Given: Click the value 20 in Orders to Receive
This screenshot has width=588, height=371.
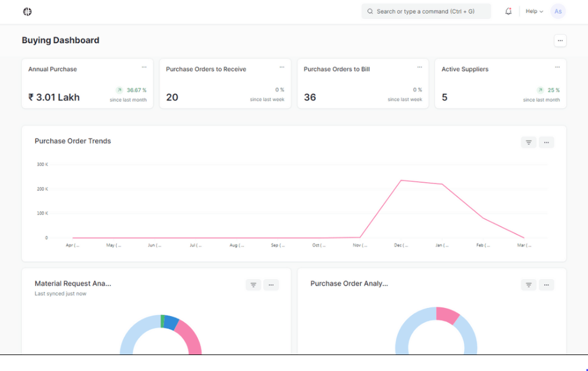Looking at the screenshot, I should click(x=172, y=97).
